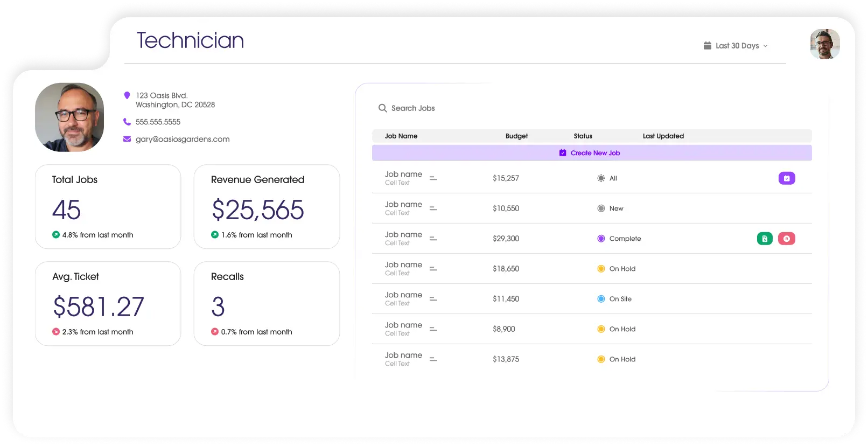
Task: Click the purple calendar action icon in $15,257 row
Action: [x=787, y=178]
